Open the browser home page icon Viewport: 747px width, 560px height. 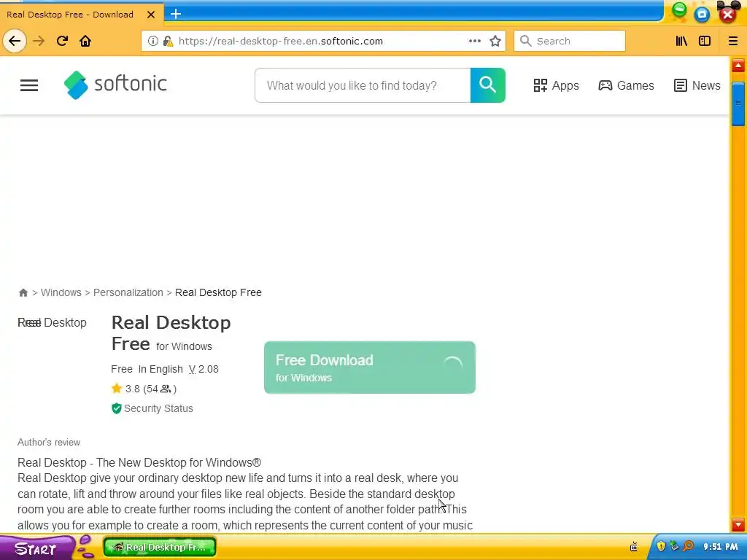(x=85, y=41)
